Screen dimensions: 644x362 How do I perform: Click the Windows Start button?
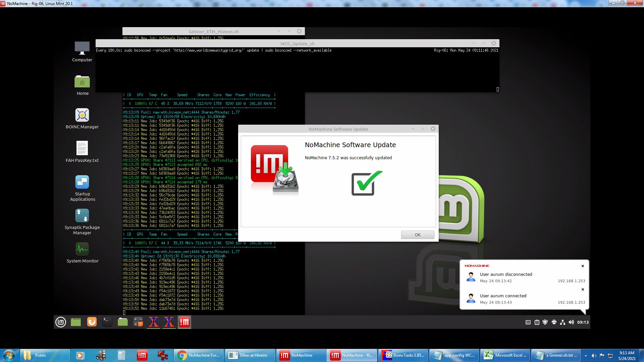click(9, 355)
